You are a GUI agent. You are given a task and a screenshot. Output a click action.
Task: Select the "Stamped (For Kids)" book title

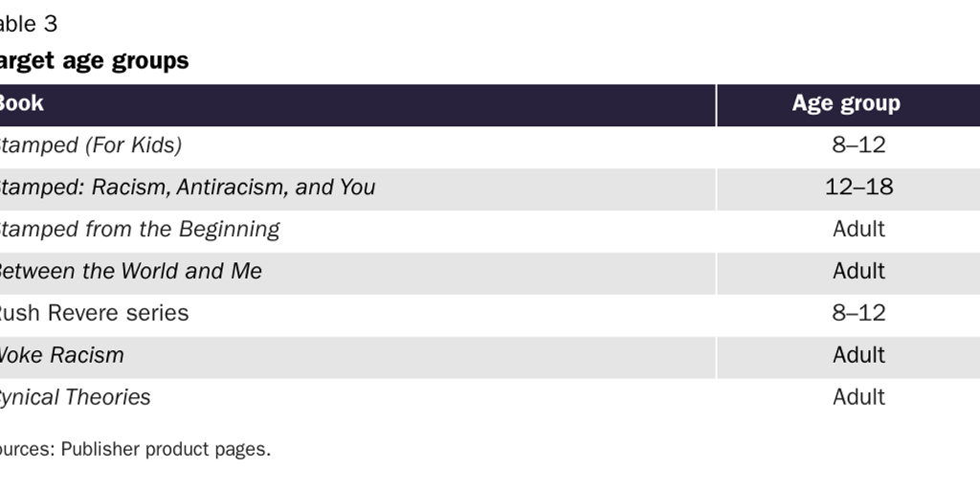(x=90, y=145)
